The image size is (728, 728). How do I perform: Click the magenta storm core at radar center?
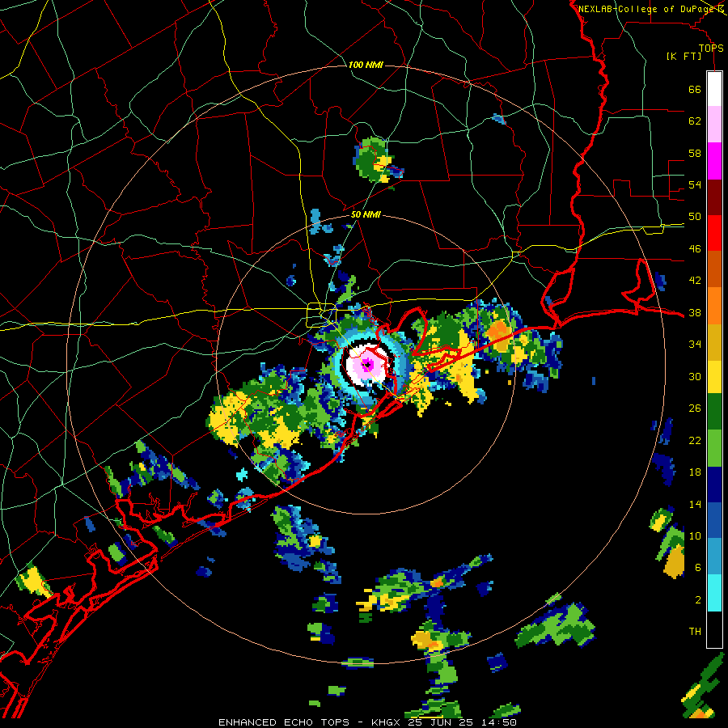(368, 363)
